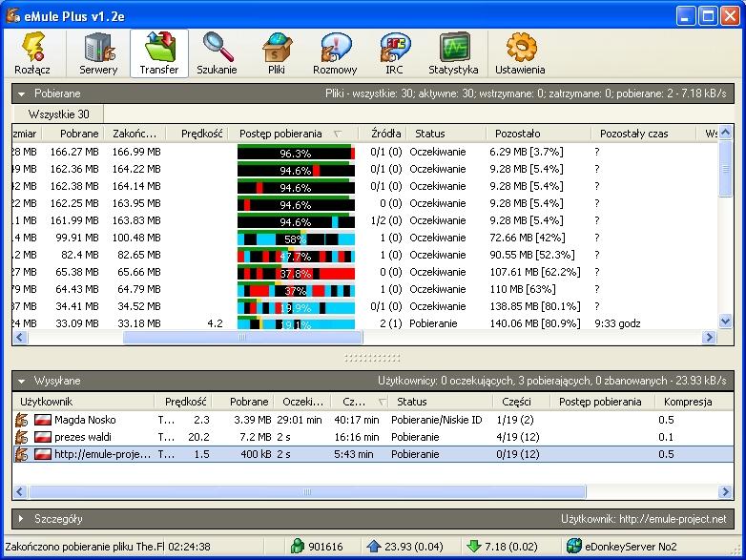Select the download row with 166.27 MB
Image resolution: width=746 pixels, height=560 pixels.
tap(365, 152)
